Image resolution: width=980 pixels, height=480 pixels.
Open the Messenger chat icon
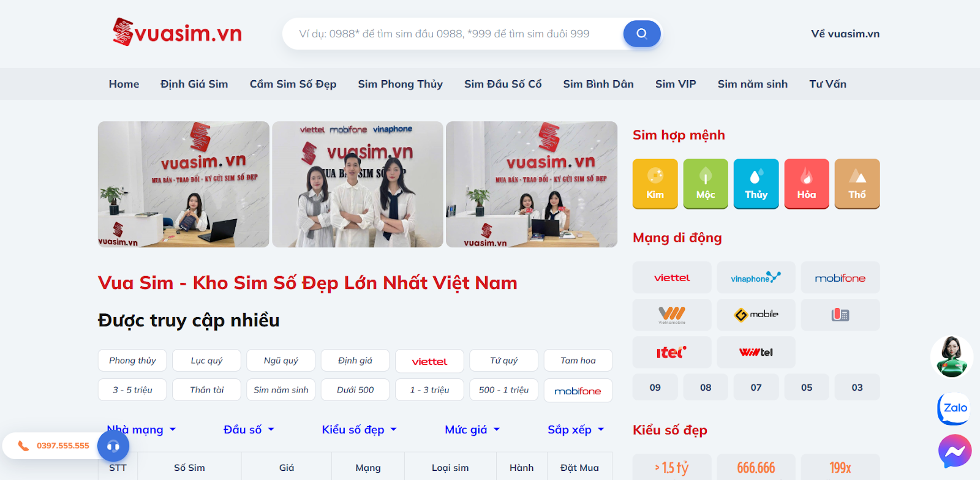tap(955, 451)
